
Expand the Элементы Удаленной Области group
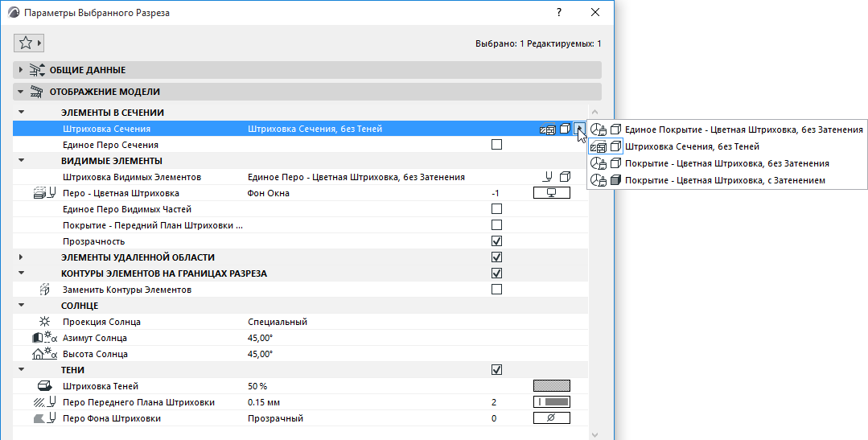tap(22, 257)
